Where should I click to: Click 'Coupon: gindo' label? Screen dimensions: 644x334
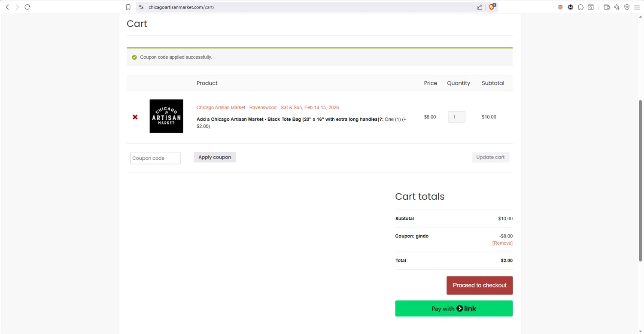click(412, 236)
